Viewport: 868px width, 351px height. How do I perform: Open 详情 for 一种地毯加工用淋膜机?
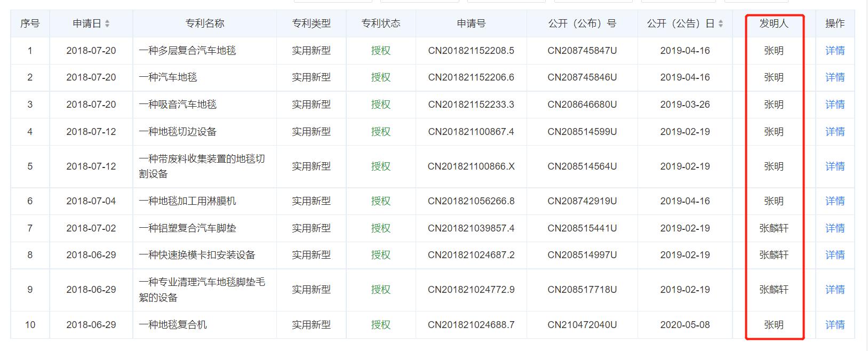[x=835, y=201]
